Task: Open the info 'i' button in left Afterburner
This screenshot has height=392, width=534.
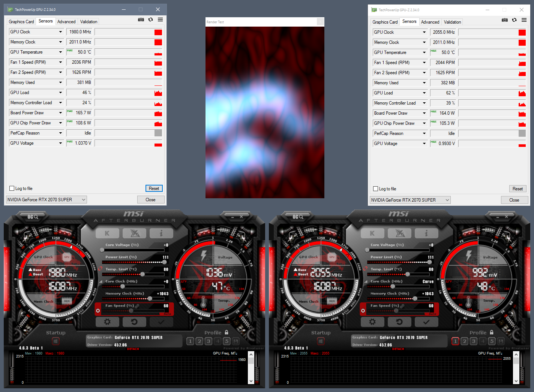Action: click(x=161, y=233)
